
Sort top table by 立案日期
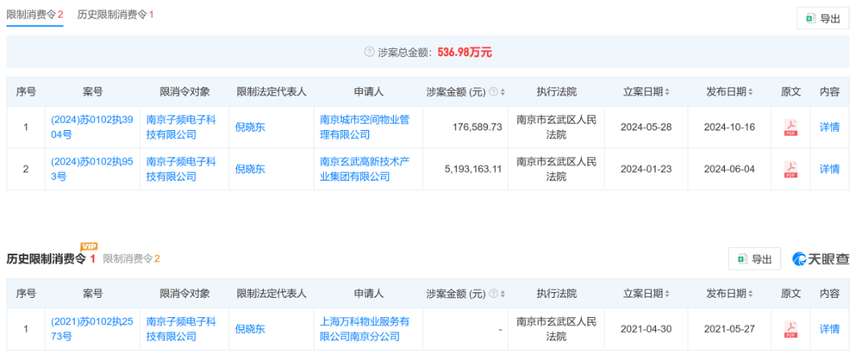(667, 92)
